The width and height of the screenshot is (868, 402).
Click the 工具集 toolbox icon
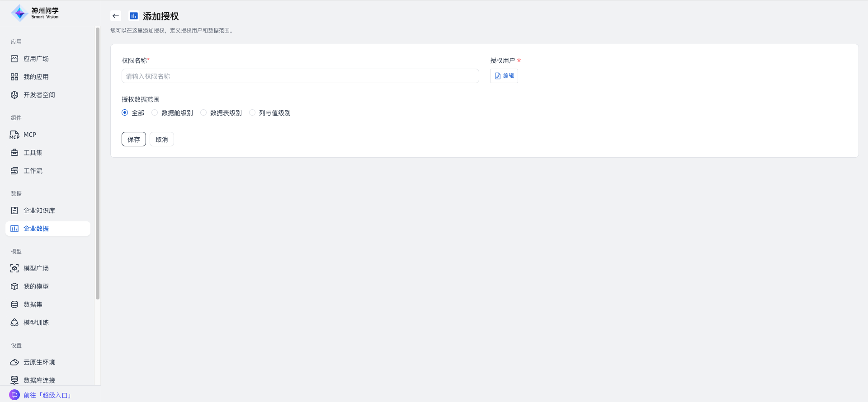(14, 153)
